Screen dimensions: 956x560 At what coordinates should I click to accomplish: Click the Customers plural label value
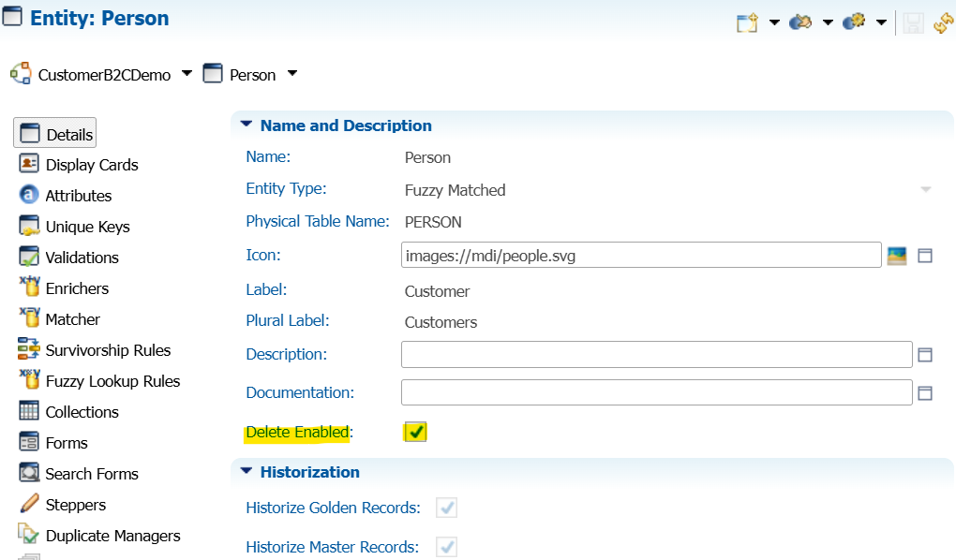click(x=441, y=322)
